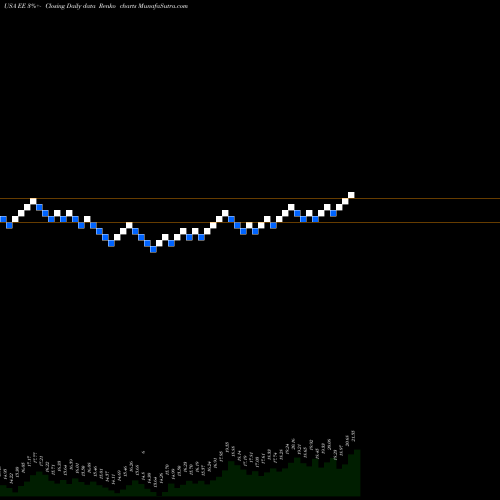Click the upper orange horizontal level line

250,199
